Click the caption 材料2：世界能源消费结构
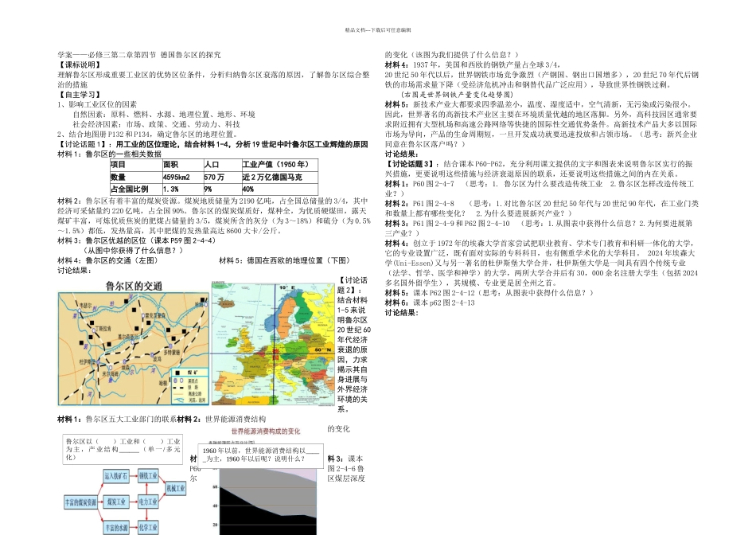 (x=221, y=420)
